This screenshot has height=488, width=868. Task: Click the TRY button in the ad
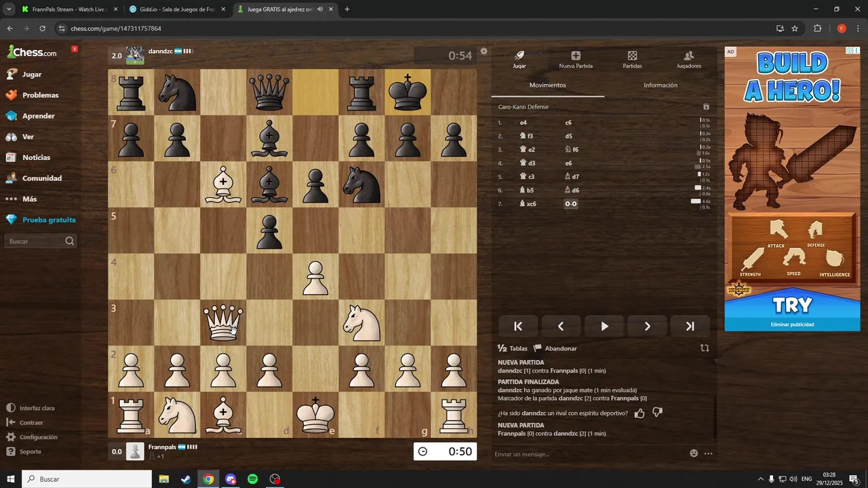(792, 305)
